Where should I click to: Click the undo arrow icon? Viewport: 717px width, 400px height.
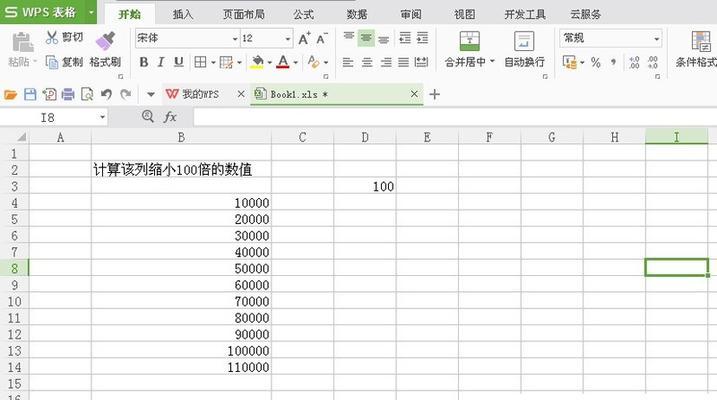point(106,95)
